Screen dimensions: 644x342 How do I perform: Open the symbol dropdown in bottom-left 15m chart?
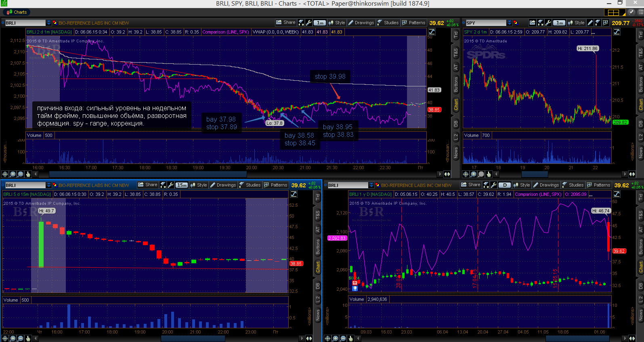tap(49, 185)
